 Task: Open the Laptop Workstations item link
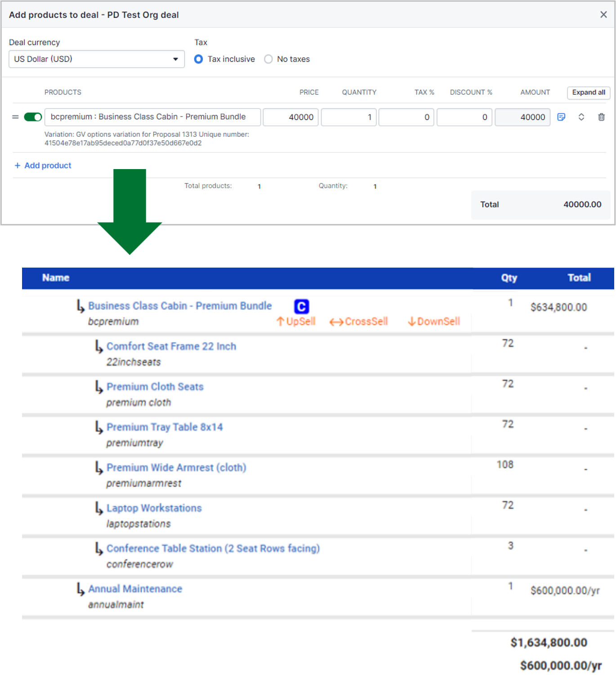click(x=154, y=508)
